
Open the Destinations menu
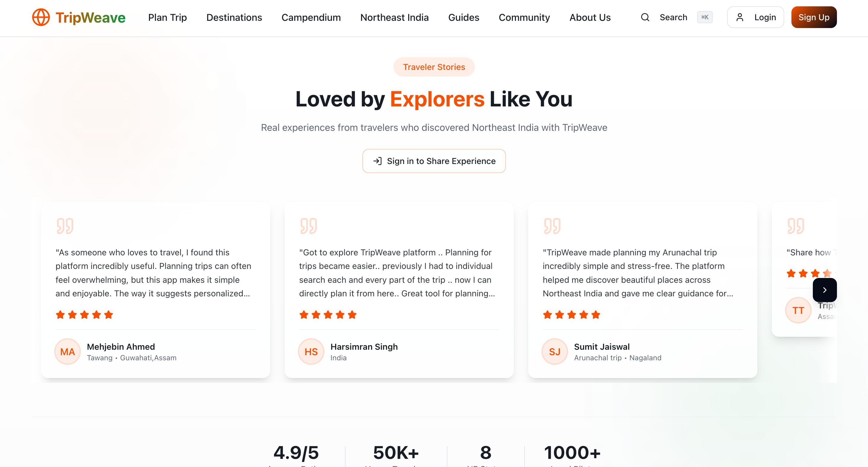pos(234,17)
